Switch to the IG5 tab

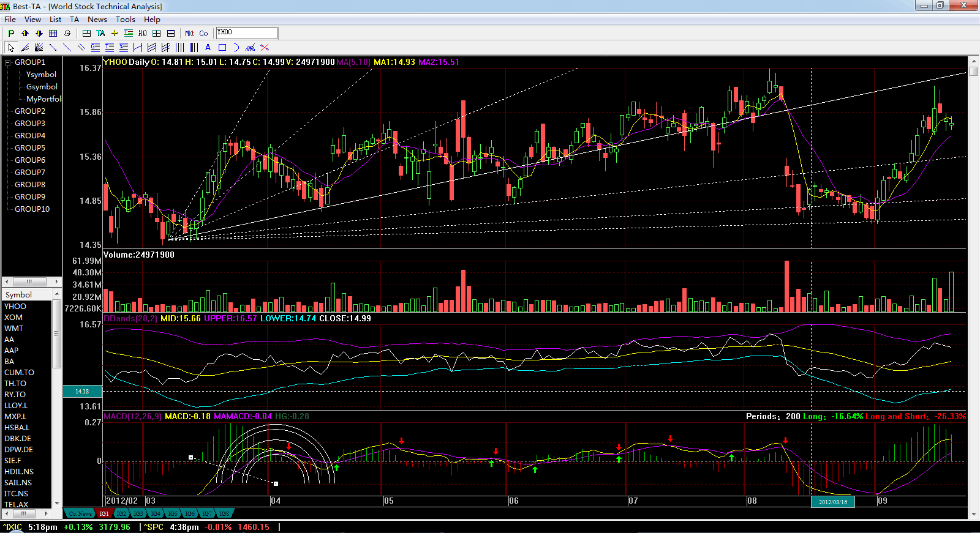173,513
